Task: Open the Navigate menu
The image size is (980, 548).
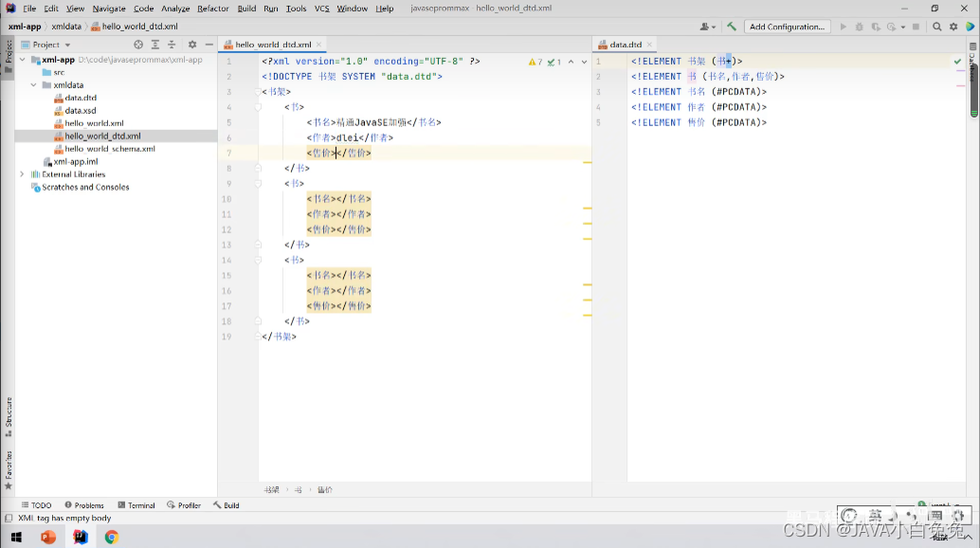Action: 109,9
